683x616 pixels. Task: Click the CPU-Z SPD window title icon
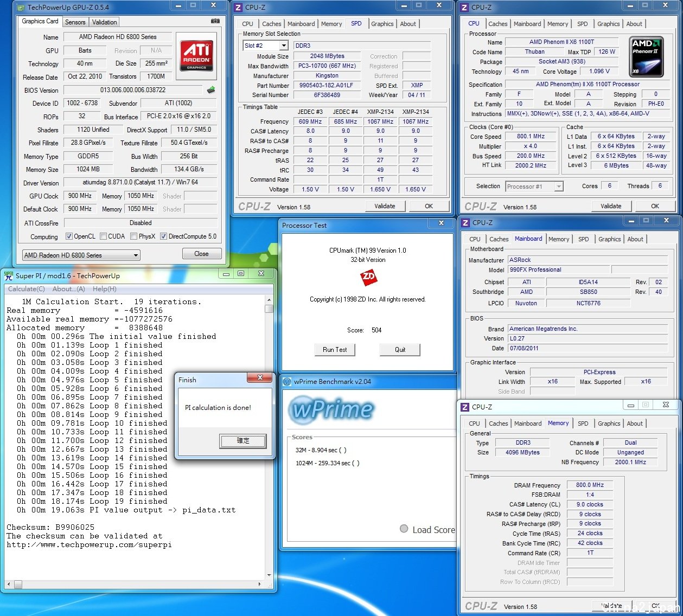click(x=239, y=7)
